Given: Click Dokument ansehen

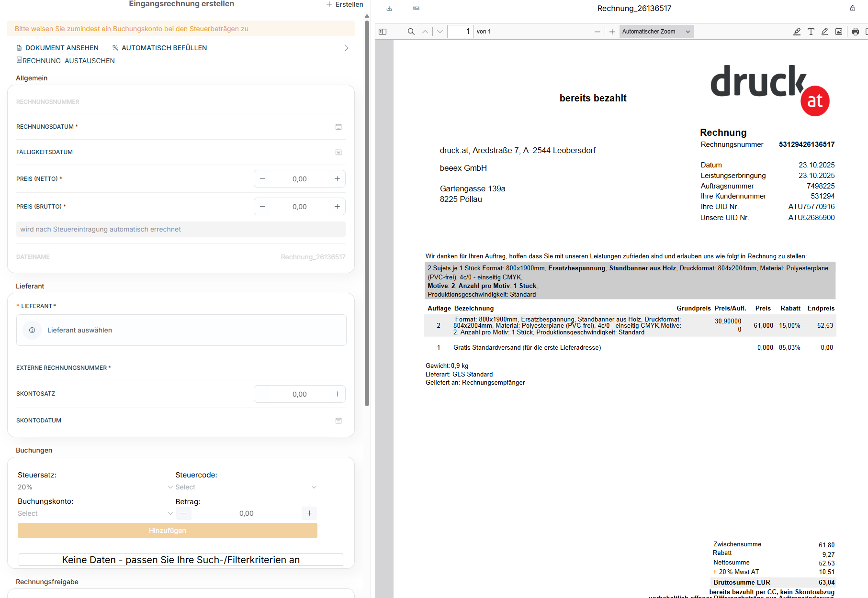Looking at the screenshot, I should click(57, 48).
